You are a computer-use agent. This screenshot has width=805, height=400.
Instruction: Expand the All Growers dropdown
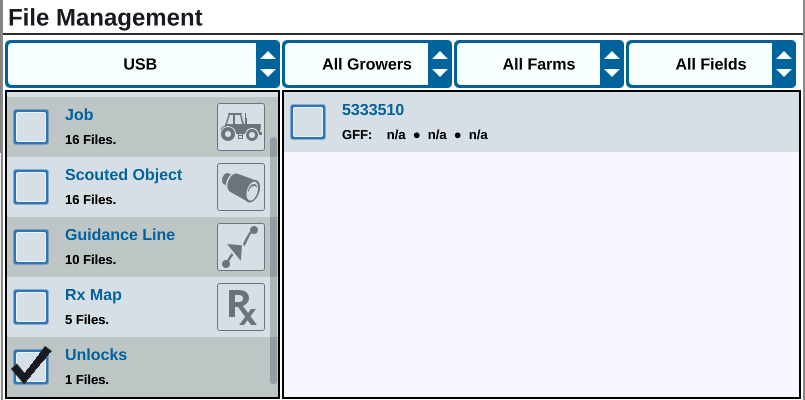(x=368, y=65)
